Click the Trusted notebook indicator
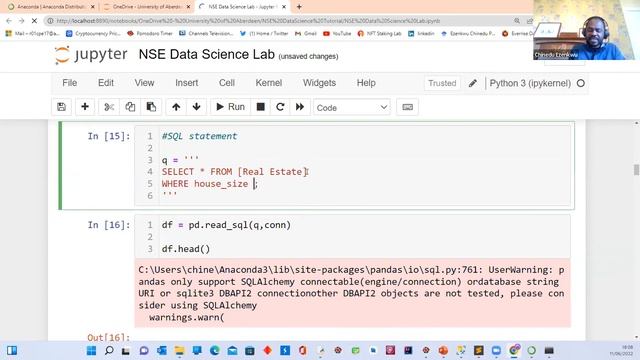Image resolution: width=640 pixels, height=360 pixels. click(x=442, y=83)
